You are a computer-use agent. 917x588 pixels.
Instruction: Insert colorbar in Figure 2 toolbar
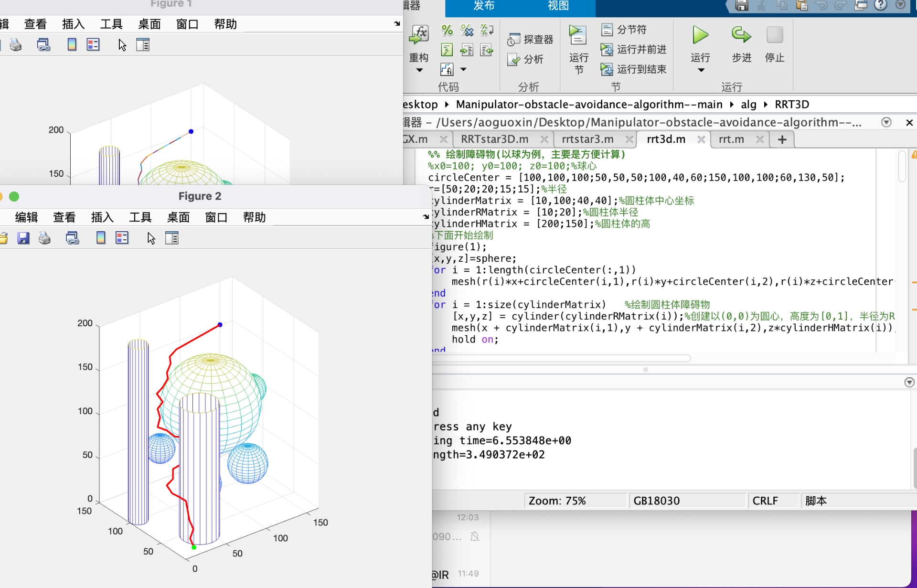[x=101, y=238]
